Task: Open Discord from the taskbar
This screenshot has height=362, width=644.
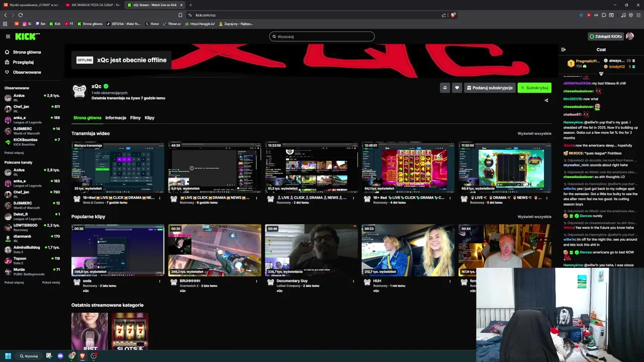Action: click(x=60, y=356)
